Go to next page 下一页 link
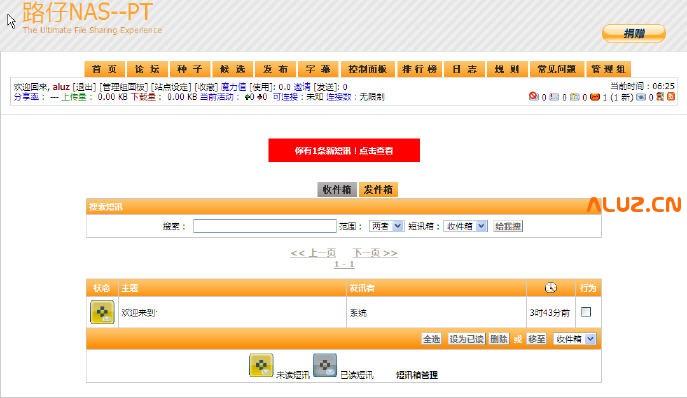Viewport: 687px width, 398px height. point(375,253)
